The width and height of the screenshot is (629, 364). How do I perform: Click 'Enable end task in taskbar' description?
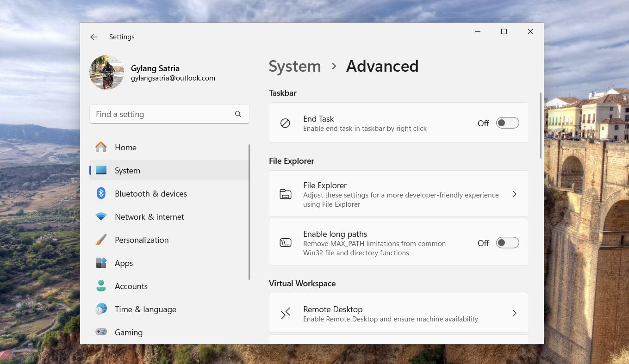tap(365, 129)
